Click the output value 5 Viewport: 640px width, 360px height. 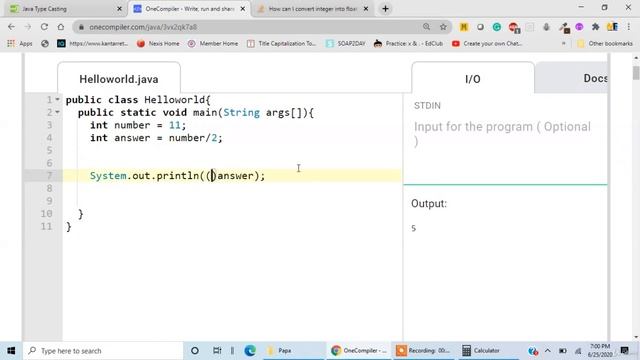[413, 228]
